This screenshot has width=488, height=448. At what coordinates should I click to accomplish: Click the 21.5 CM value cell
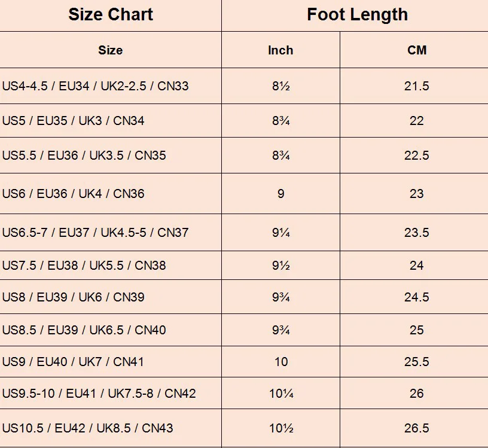[x=414, y=86]
